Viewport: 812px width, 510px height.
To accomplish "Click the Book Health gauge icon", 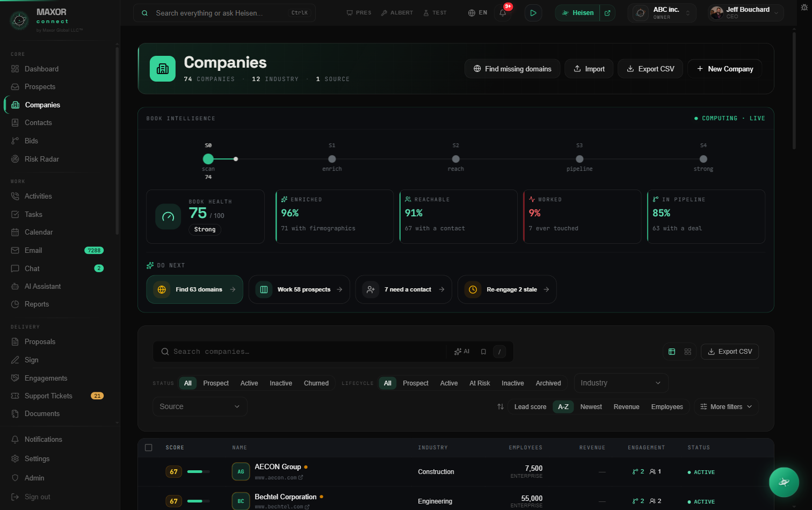I will point(168,217).
